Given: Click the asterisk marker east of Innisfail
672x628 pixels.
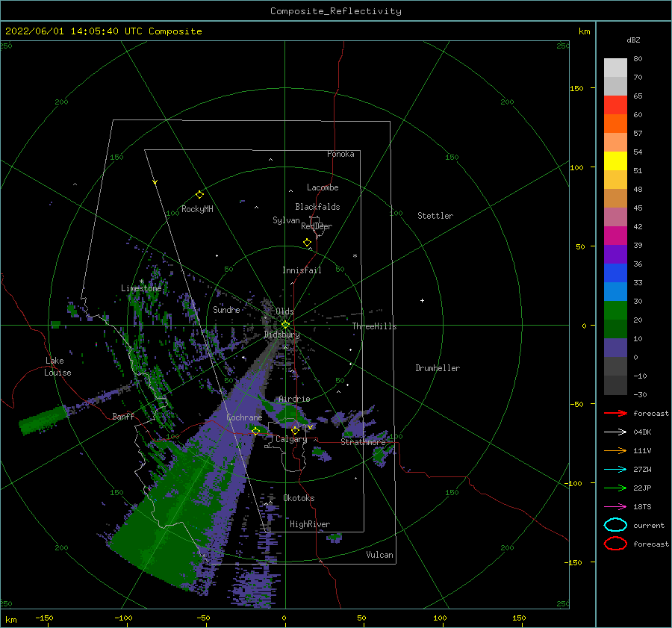Looking at the screenshot, I should click(x=355, y=256).
